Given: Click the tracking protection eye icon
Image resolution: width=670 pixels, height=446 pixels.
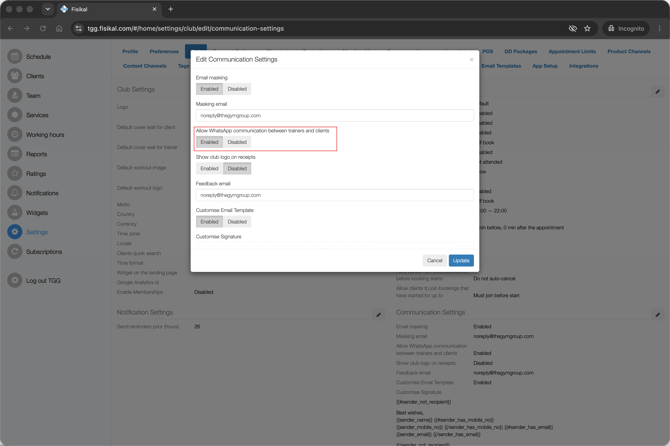Looking at the screenshot, I should (573, 28).
